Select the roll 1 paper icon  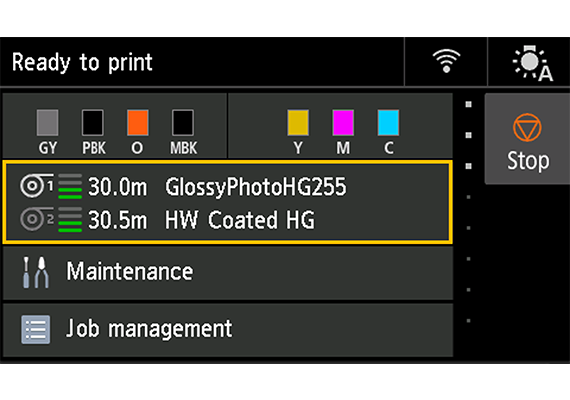[37, 186]
